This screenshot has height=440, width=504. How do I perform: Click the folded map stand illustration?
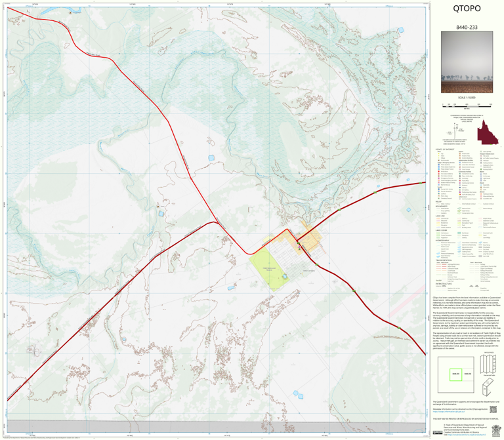488,386
